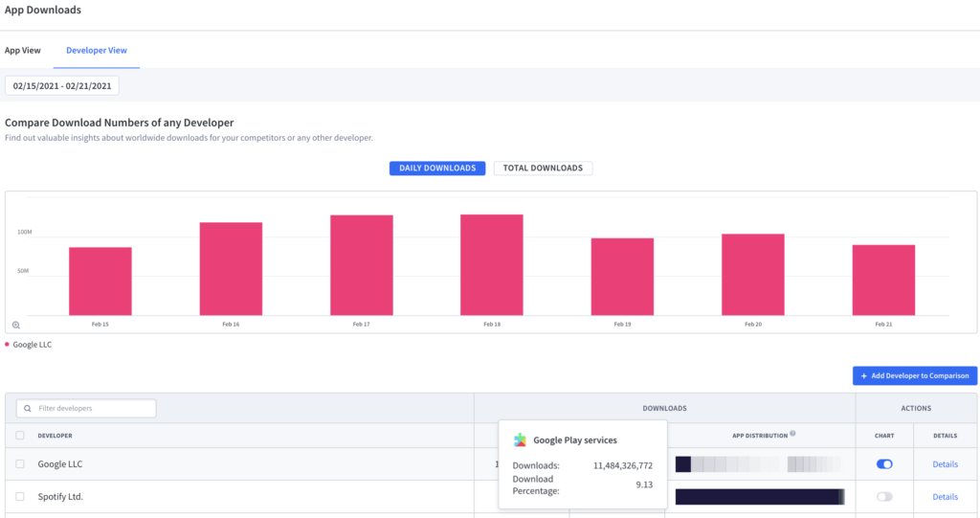This screenshot has width=980, height=518.
Task: Click the Feb 15 downloads bar
Action: tap(100, 282)
